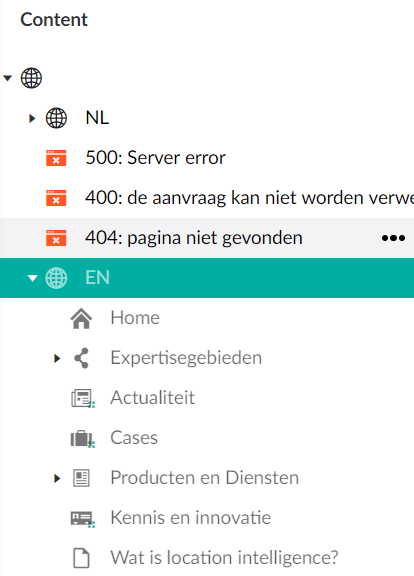Click the Home house icon

point(81,318)
